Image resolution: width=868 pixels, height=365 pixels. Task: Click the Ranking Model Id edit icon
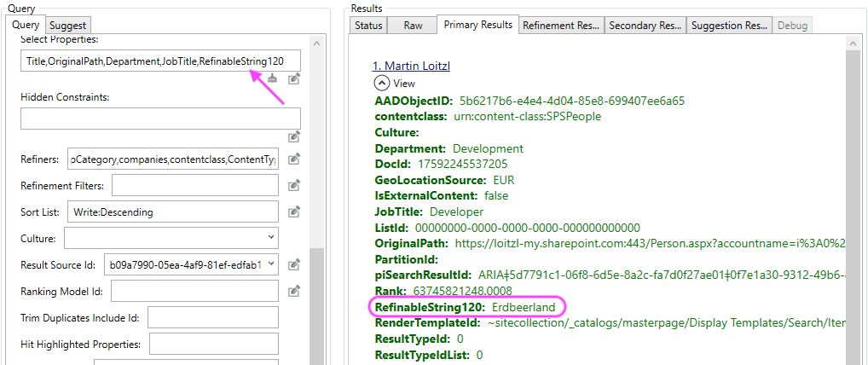point(293,291)
